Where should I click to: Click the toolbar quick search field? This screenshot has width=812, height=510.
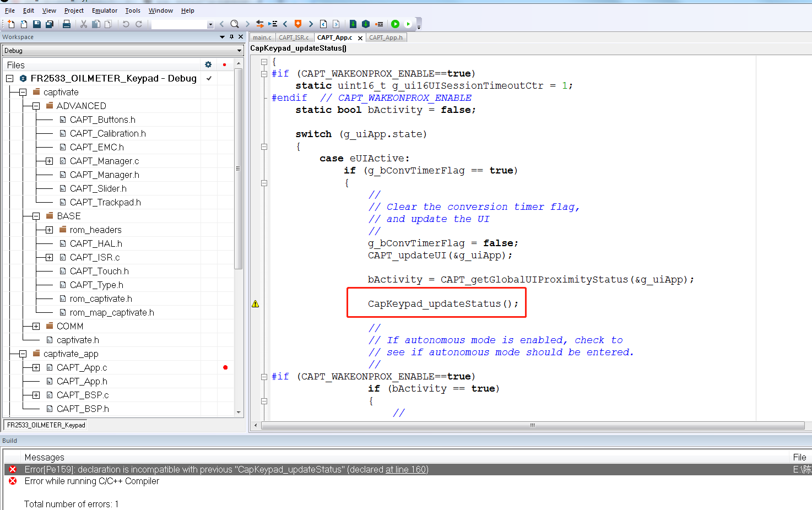click(x=179, y=24)
